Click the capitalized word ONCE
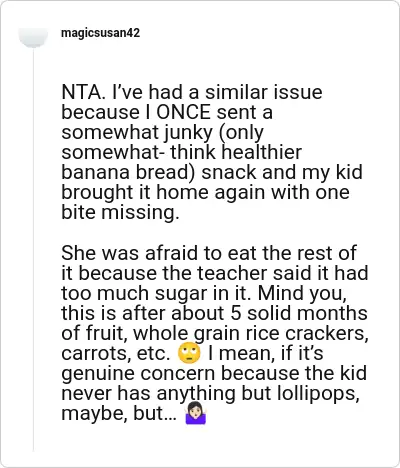 point(183,112)
